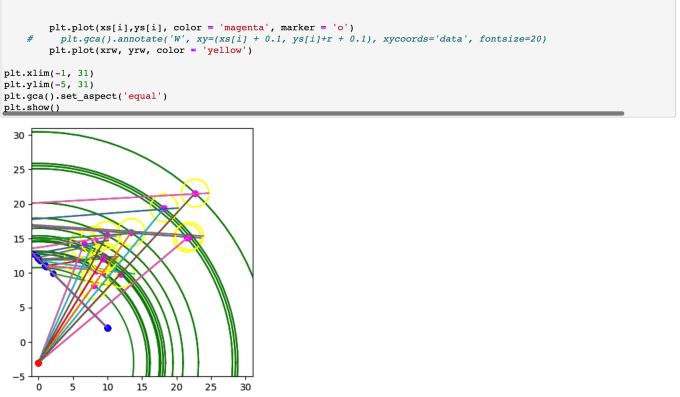Screen dimensions: 680x397
Task: Click the x-axis tick label 15
Action: [x=142, y=387]
